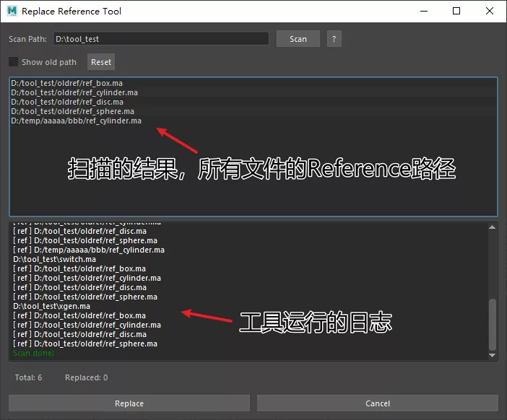
Task: Click the Replaced: 0 label
Action: pos(87,377)
